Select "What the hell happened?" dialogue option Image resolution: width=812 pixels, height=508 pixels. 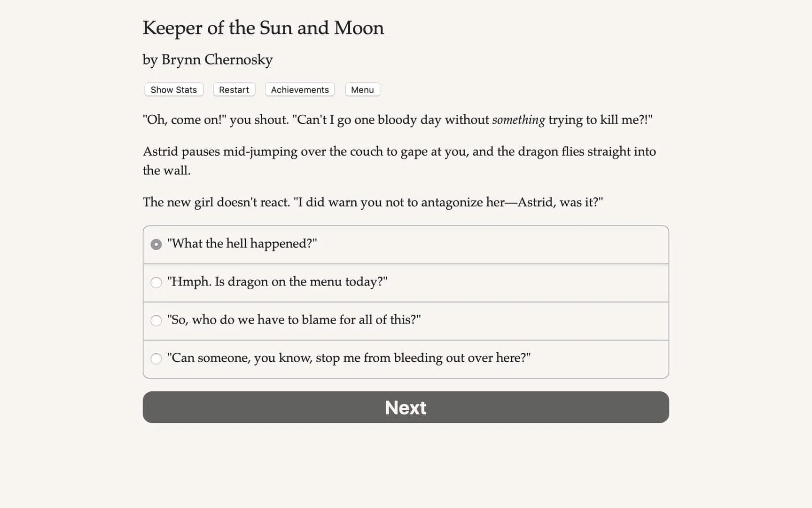(242, 244)
